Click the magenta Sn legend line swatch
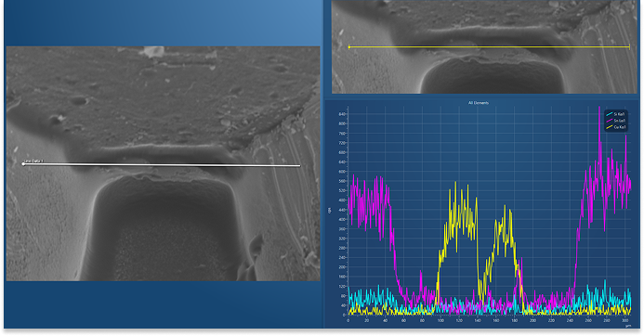This screenshot has width=644, height=336. click(x=610, y=121)
